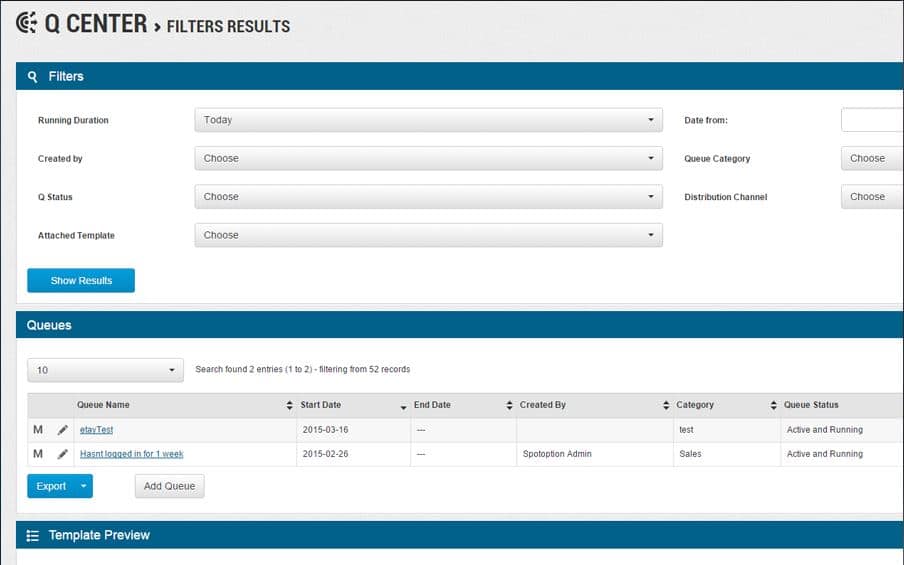Image resolution: width=904 pixels, height=565 pixels.
Task: Open the Hasnt logged in for 1 week link
Action: click(131, 454)
